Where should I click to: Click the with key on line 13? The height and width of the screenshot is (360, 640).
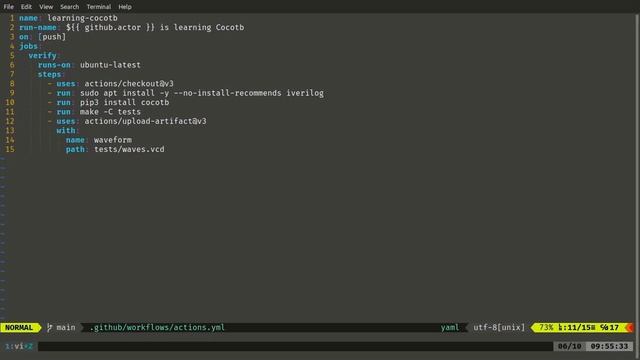[66, 131]
